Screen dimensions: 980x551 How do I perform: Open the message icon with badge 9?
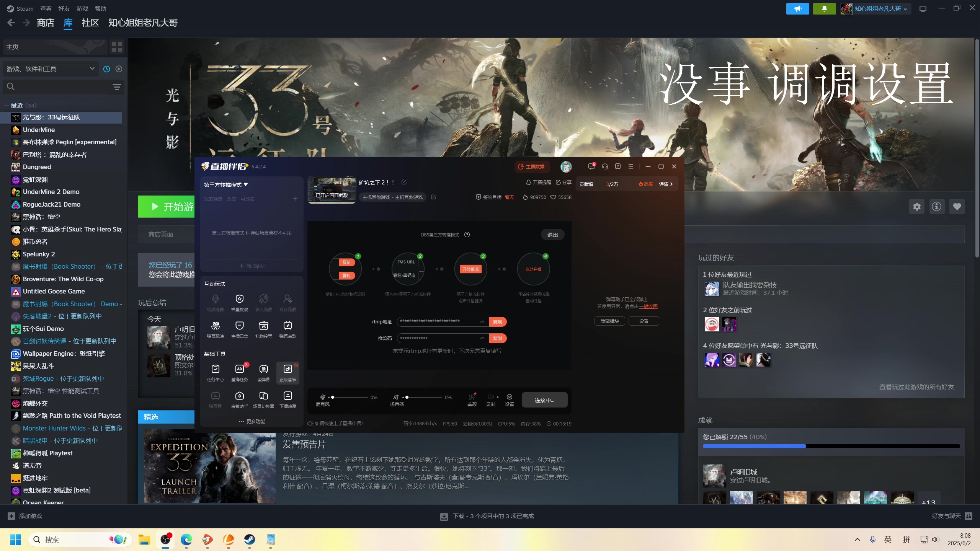pos(591,166)
